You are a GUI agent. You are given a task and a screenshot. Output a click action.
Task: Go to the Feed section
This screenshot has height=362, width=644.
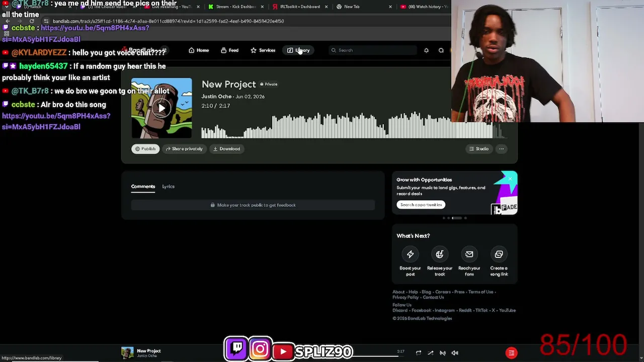pyautogui.click(x=229, y=50)
